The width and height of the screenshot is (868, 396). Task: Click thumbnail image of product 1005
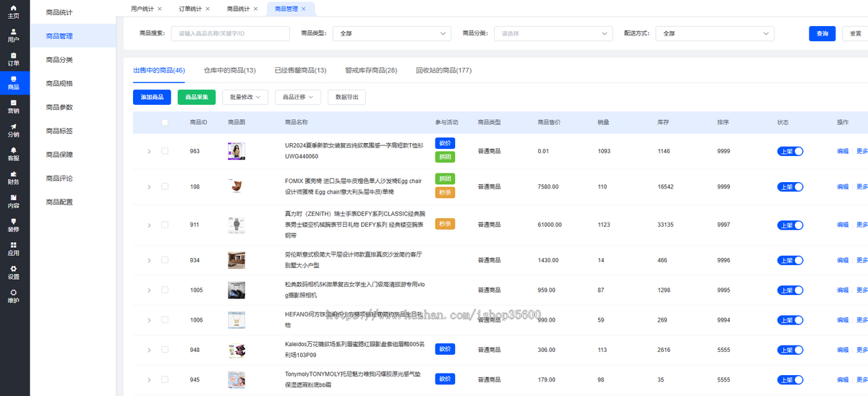coord(237,290)
